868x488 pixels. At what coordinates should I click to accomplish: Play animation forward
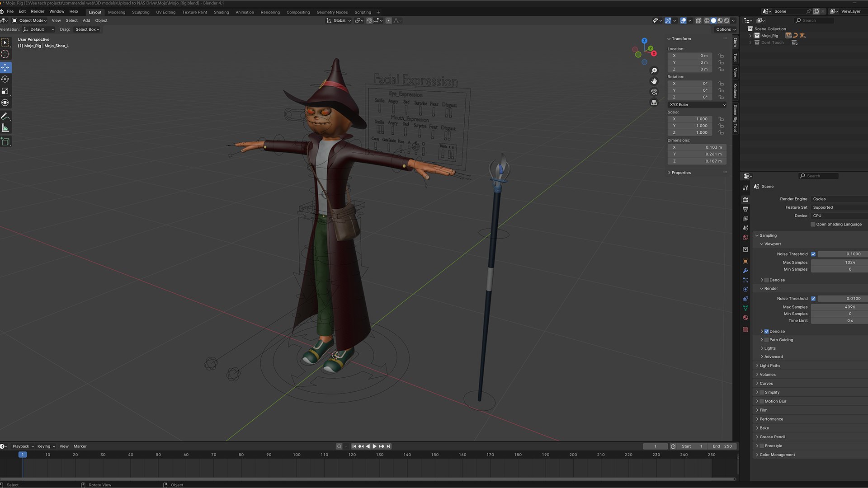(374, 446)
